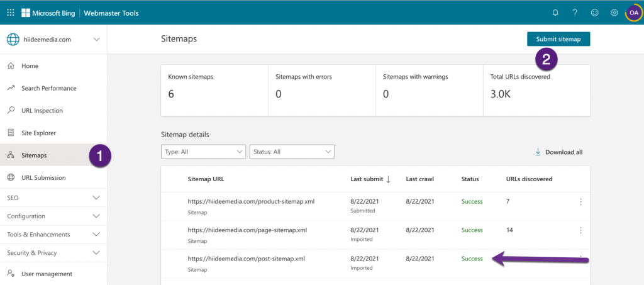
Task: Click the User management people icon
Action: [11, 274]
